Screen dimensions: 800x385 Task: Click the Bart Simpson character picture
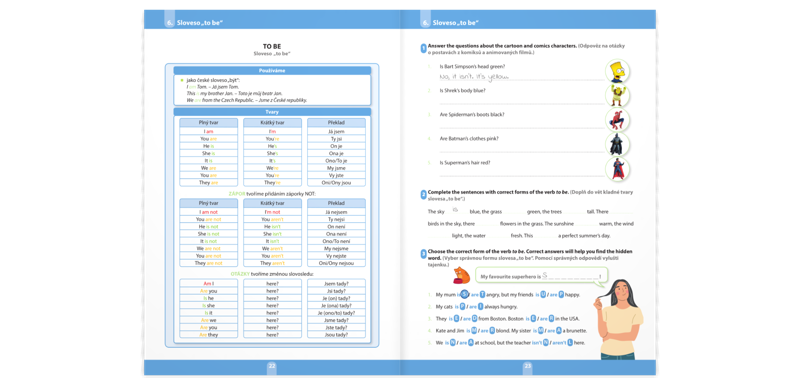click(617, 71)
